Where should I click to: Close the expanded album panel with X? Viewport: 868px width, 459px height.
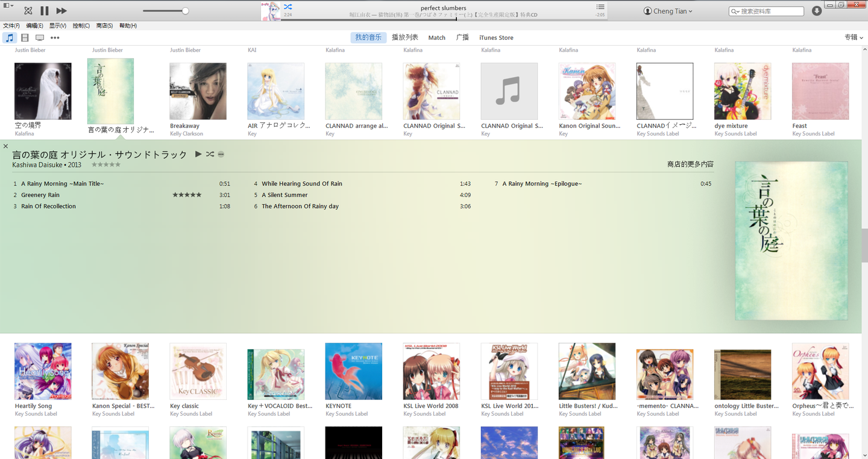pos(6,146)
